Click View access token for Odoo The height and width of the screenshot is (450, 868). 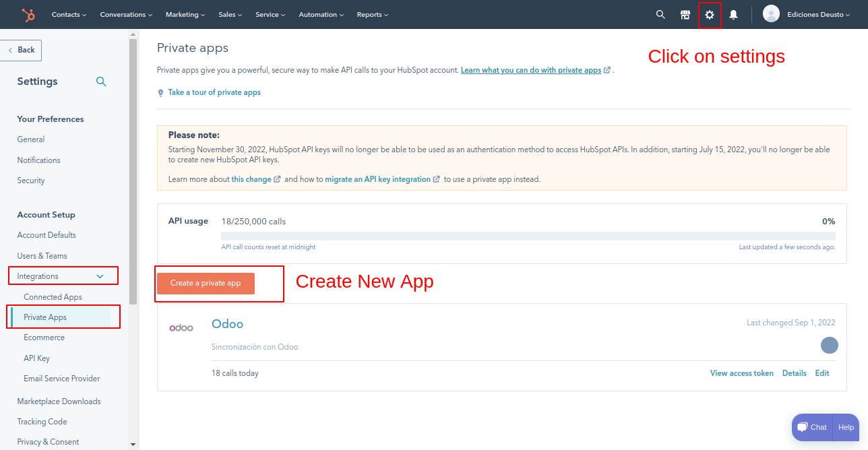click(742, 373)
